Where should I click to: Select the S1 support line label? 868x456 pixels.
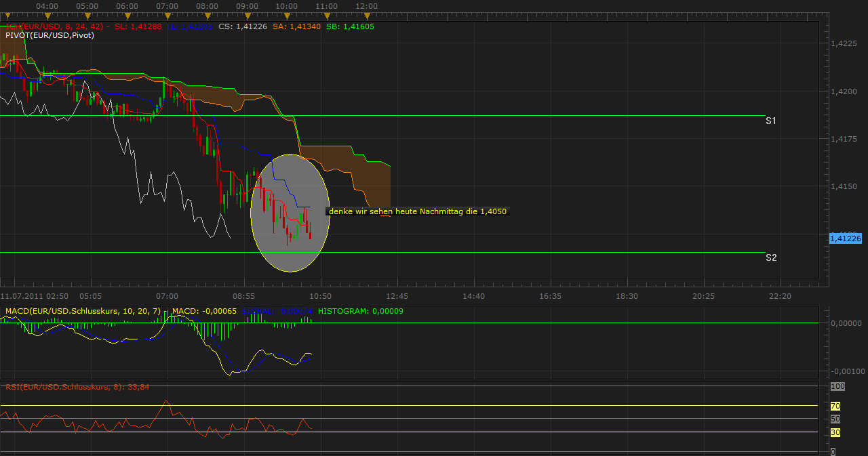point(770,120)
